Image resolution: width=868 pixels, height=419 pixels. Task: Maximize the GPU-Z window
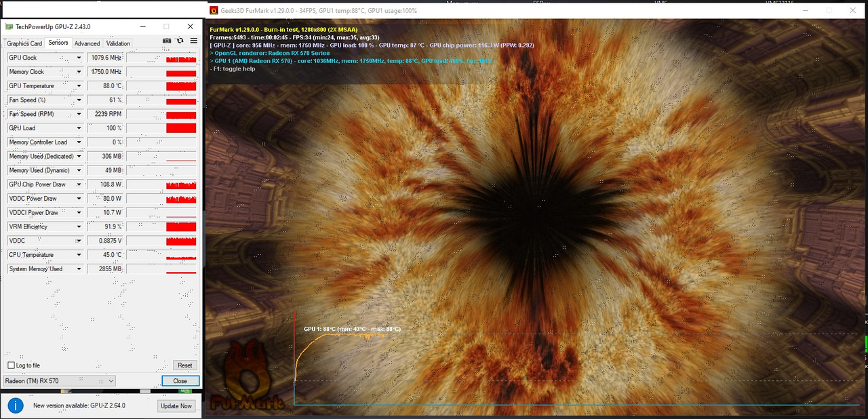pos(166,26)
